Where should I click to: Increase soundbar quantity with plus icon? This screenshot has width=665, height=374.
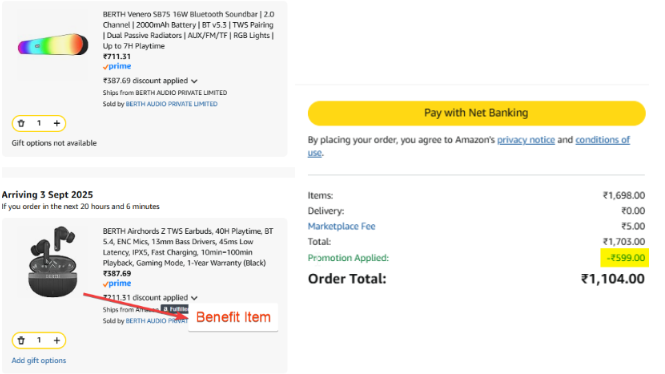click(56, 123)
